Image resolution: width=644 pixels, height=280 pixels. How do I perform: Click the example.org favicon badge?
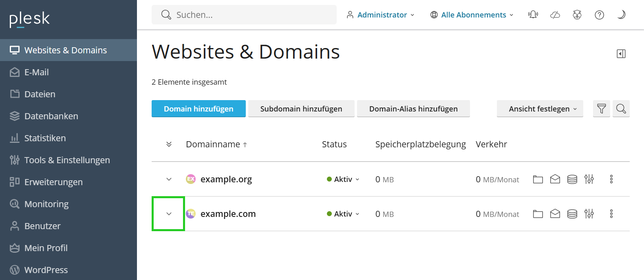click(191, 179)
